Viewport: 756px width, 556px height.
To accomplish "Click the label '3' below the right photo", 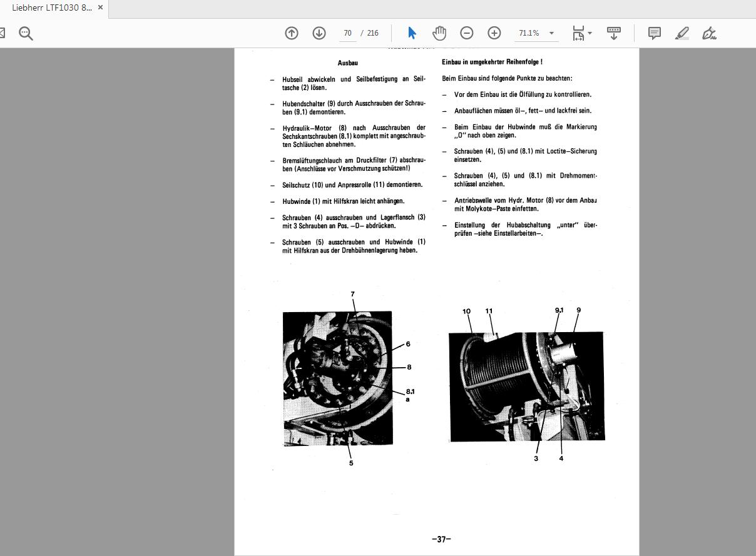I will 536,458.
